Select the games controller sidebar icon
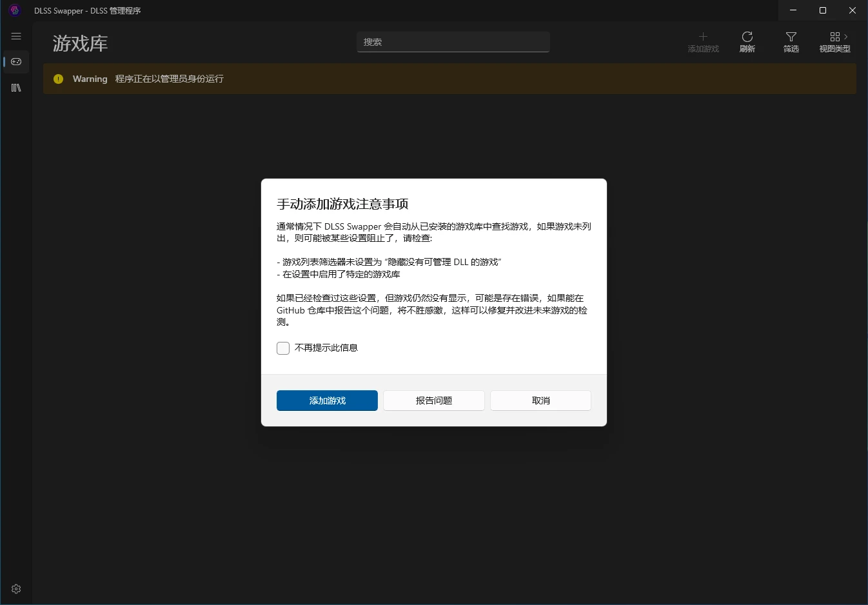Viewport: 868px width, 605px height. pyautogui.click(x=16, y=62)
